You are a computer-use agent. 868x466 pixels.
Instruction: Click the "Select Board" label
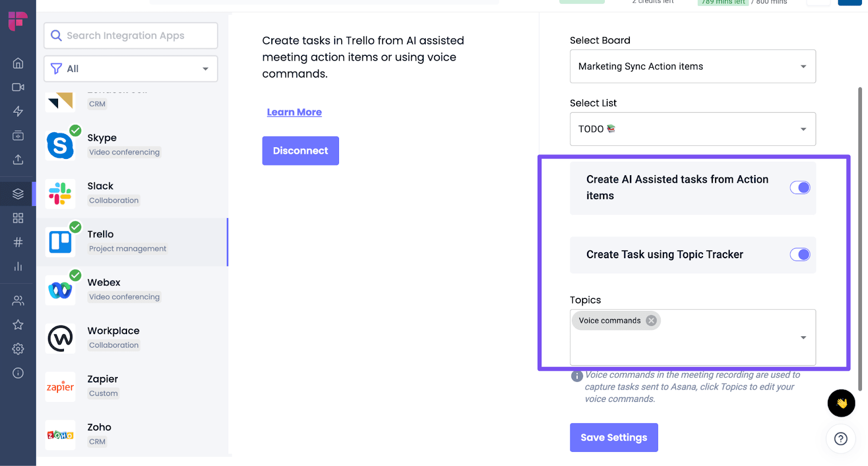(x=600, y=40)
